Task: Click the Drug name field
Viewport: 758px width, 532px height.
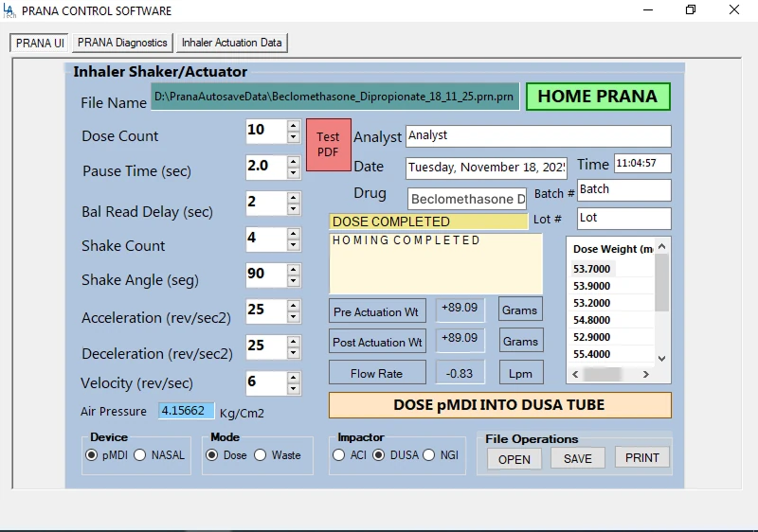Action: [x=467, y=199]
